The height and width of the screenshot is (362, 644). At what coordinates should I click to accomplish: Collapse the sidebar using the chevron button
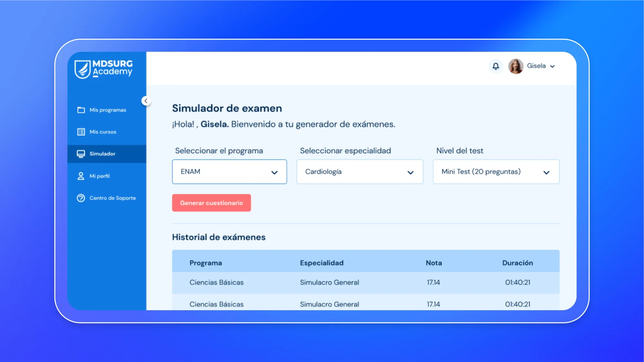tap(146, 101)
